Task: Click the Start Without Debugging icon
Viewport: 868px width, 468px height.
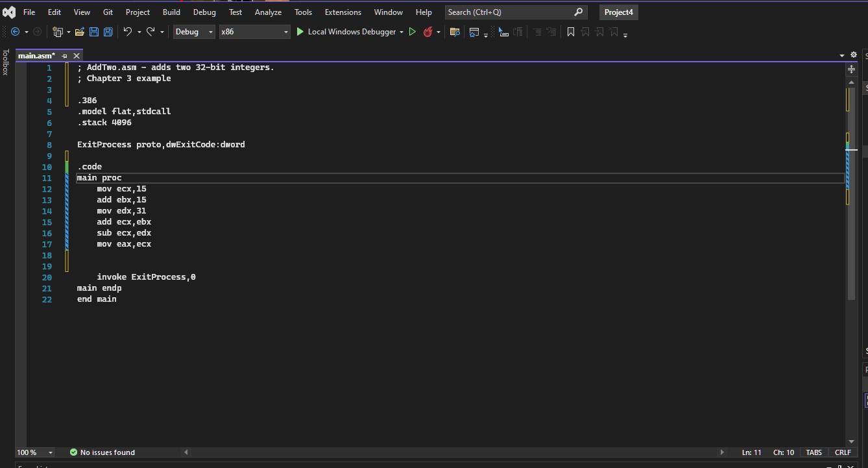Action: coord(413,31)
